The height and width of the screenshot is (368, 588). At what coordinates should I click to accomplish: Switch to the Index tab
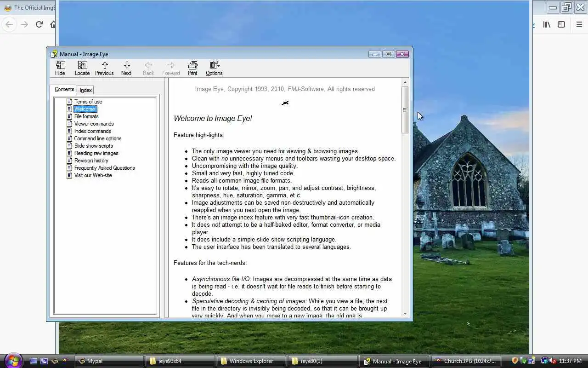tap(86, 90)
